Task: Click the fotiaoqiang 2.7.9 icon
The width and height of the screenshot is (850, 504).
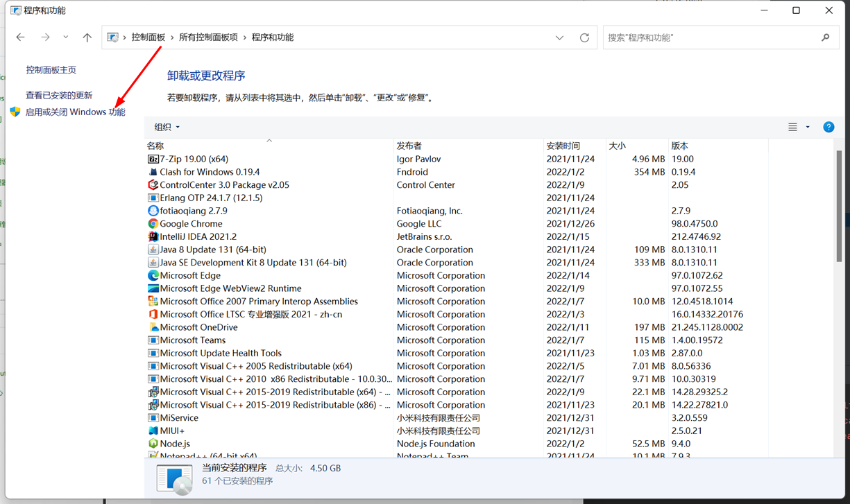Action: coord(153,211)
